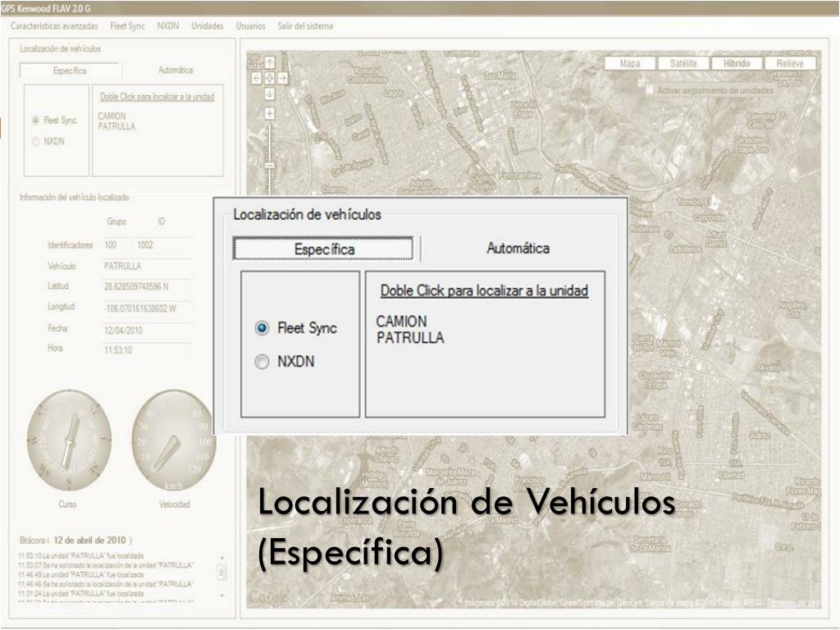Select PATRULLA unit in faded left panel list
The height and width of the screenshot is (630, 840).
(x=116, y=126)
